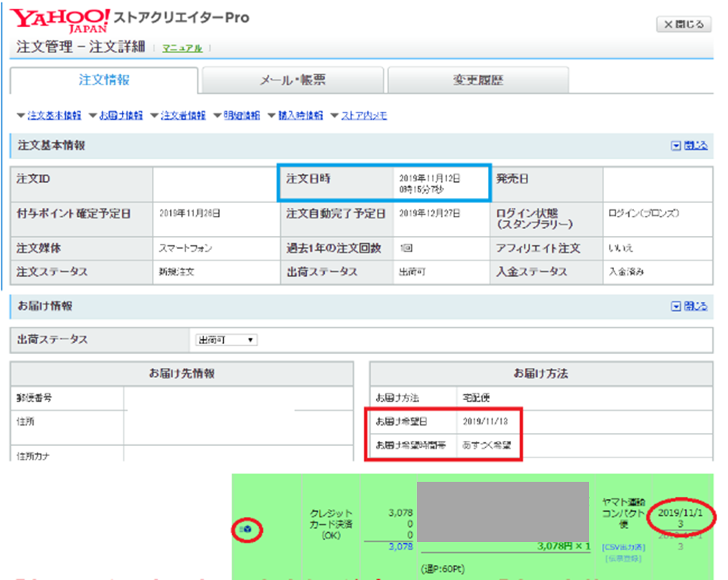Collapse the お届け情報 section via 閉じる link

(695, 306)
